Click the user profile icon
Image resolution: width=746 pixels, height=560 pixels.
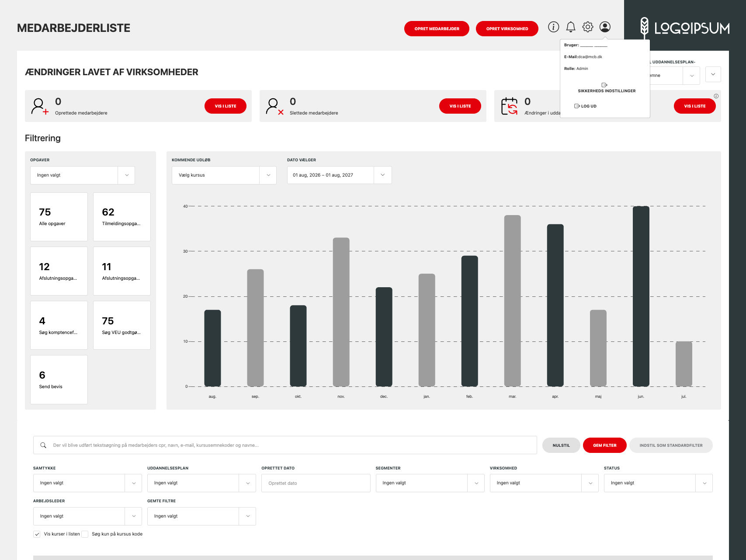pos(605,27)
